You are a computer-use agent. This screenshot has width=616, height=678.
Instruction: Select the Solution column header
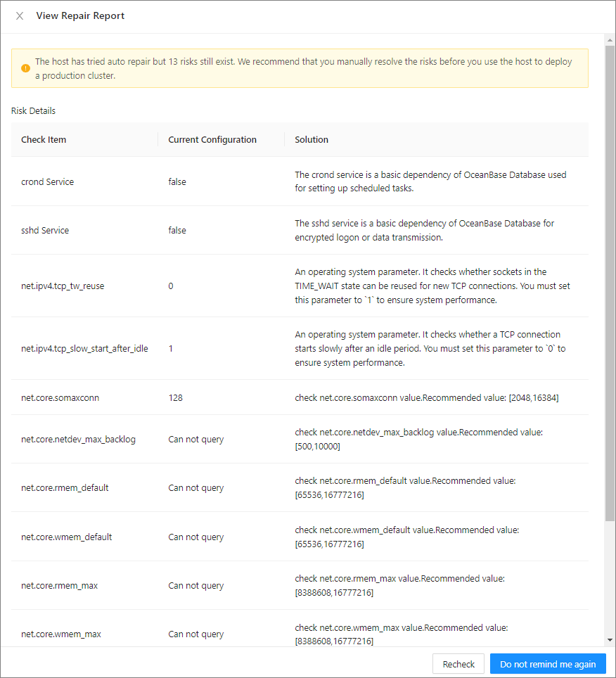(312, 139)
